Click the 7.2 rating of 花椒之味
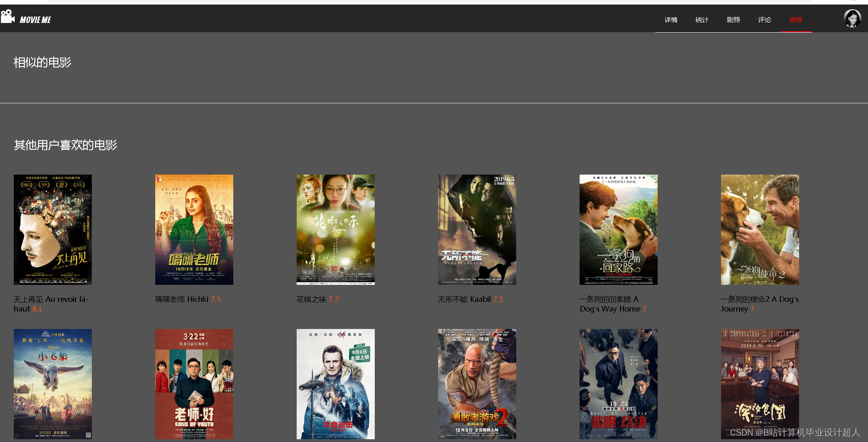This screenshot has width=868, height=442. click(333, 299)
